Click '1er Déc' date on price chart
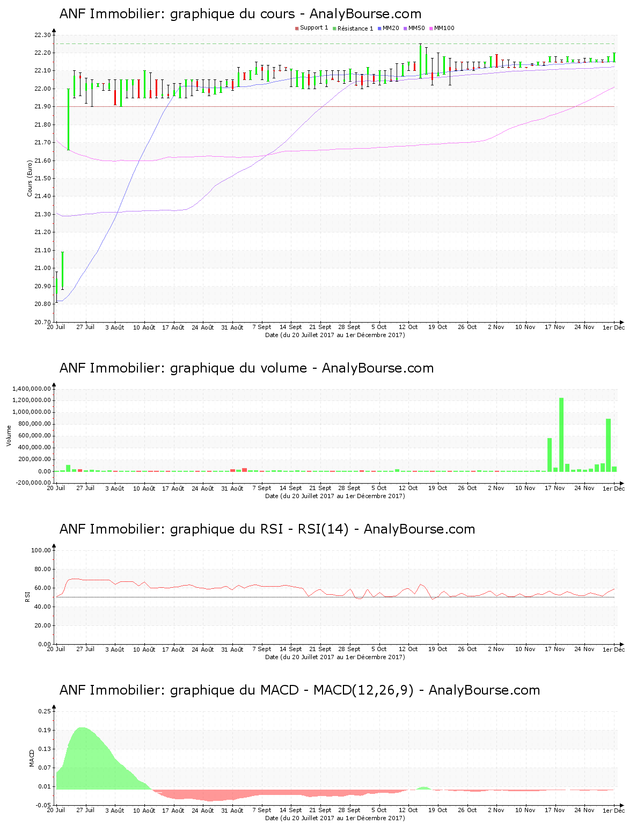 coord(613,327)
